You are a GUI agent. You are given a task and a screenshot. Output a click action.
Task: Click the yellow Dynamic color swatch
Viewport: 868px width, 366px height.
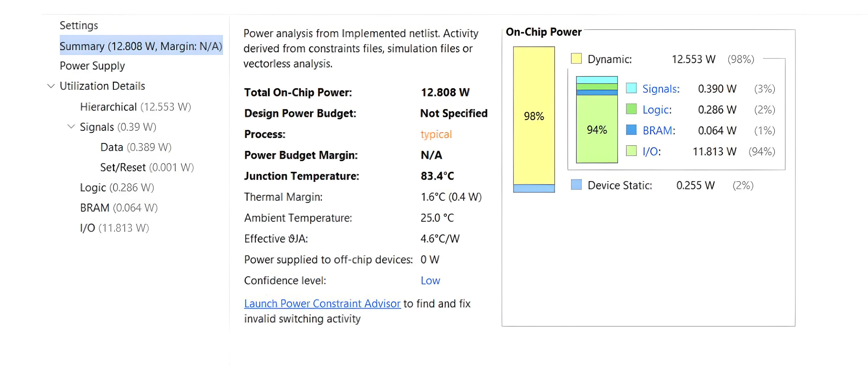point(576,59)
